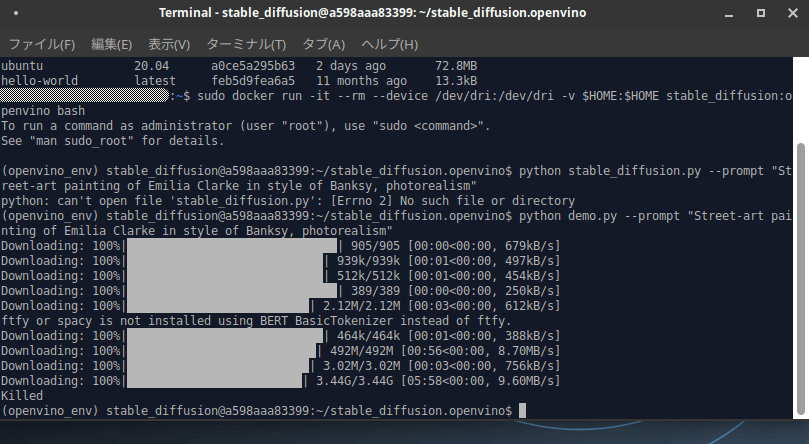Click '939k/939k' download size value

368,261
